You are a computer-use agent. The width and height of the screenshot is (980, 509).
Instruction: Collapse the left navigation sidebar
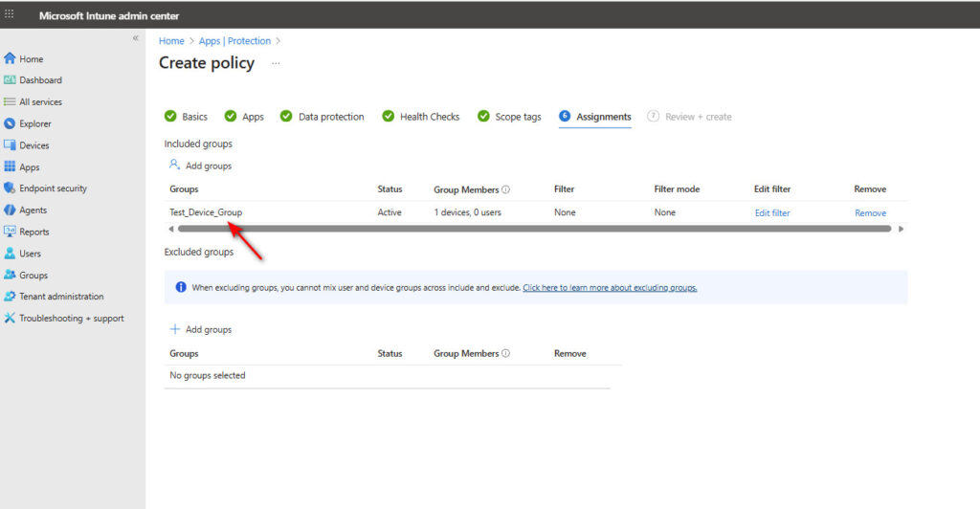(x=135, y=38)
